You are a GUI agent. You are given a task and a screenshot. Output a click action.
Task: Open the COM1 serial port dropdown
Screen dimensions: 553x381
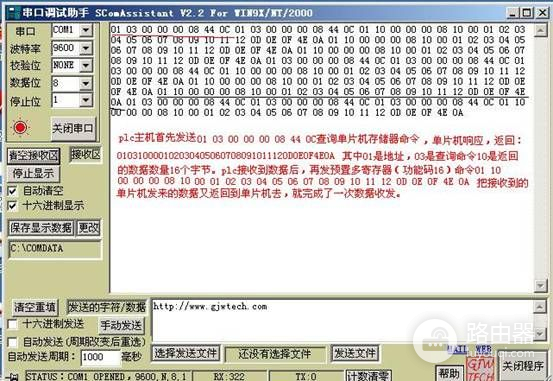(86, 30)
